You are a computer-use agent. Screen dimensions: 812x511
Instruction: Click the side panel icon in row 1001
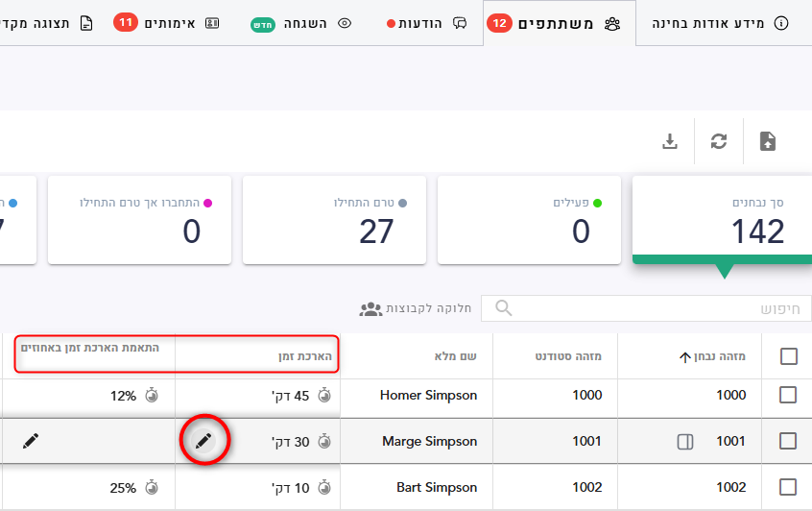(x=685, y=442)
